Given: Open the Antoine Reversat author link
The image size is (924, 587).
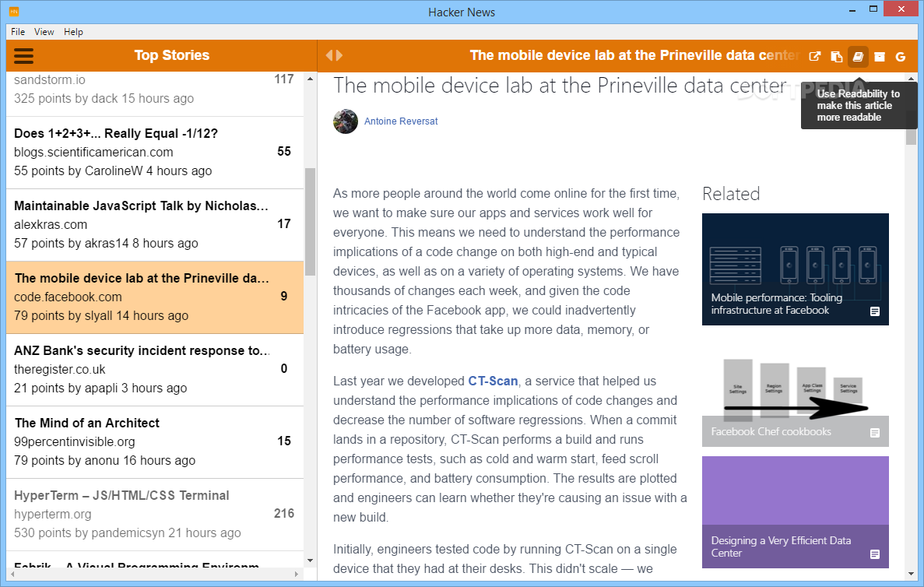Looking at the screenshot, I should click(401, 121).
